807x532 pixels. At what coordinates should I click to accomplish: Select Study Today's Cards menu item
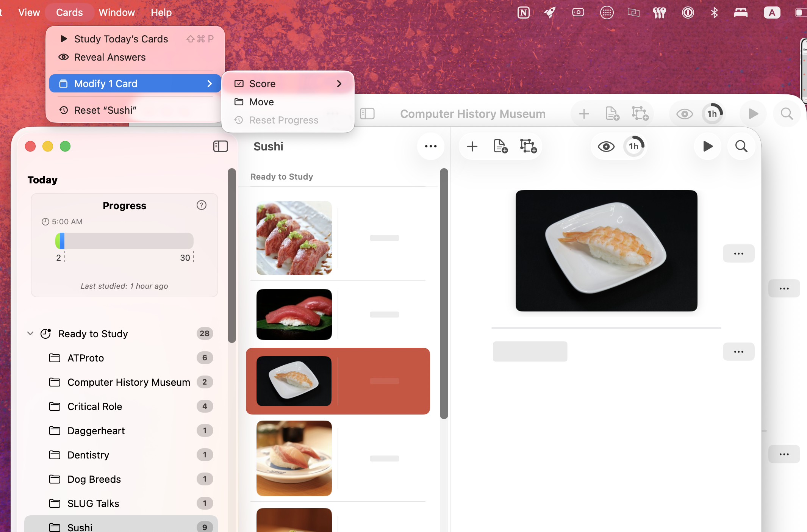click(121, 39)
